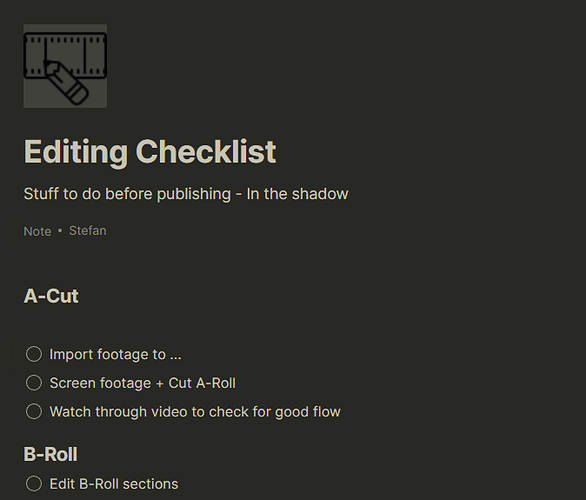Open the Stefan author label
The height and width of the screenshot is (500, 586).
pos(88,231)
